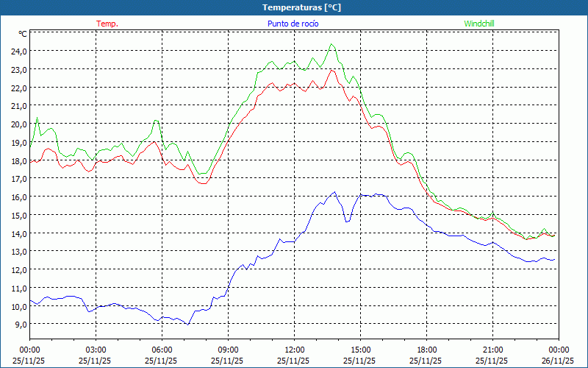Select the 12:00 time axis label
This screenshot has height=368, width=588.
pyautogui.click(x=294, y=350)
